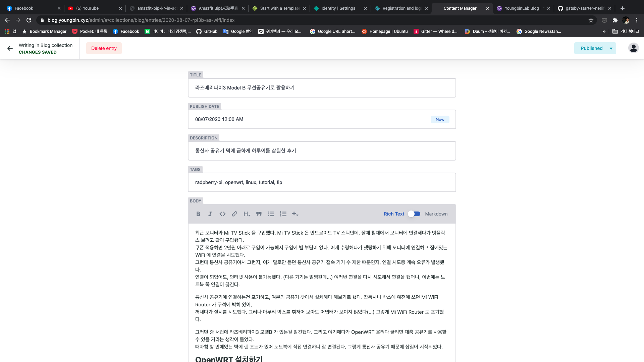
Task: Toggle bold formatting in body editor
Action: tap(198, 214)
